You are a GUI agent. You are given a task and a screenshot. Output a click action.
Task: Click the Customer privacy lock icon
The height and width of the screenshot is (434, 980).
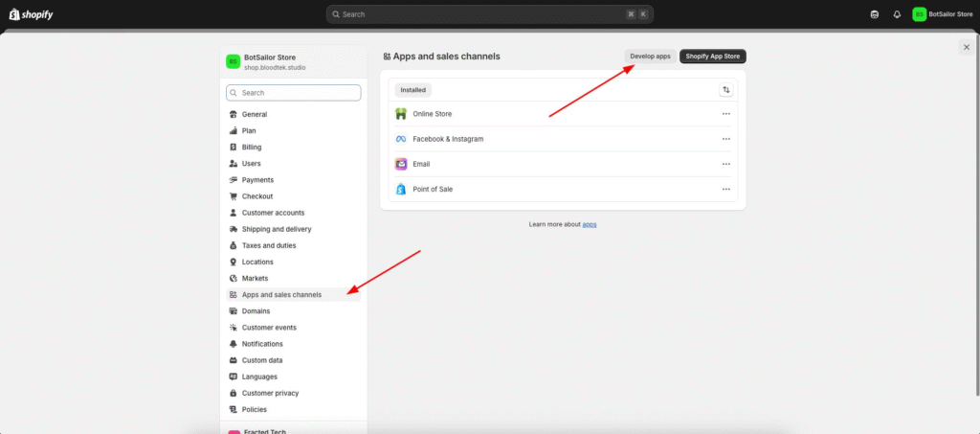click(x=234, y=393)
